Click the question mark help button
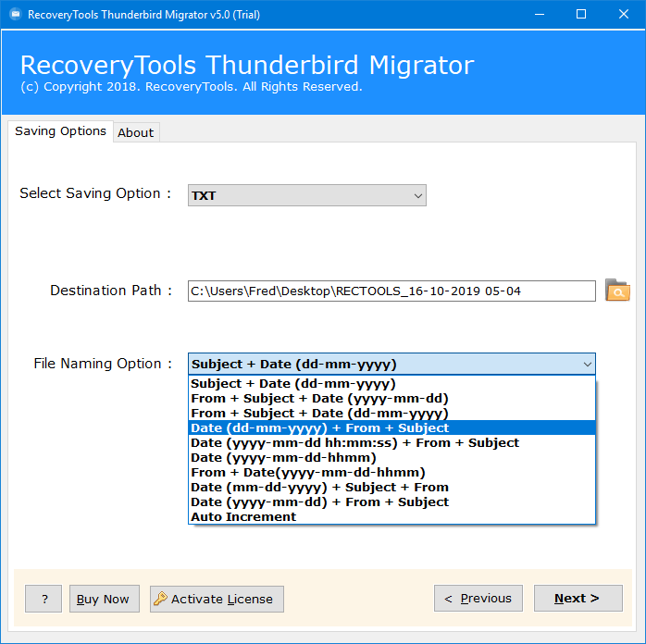 coord(43,599)
